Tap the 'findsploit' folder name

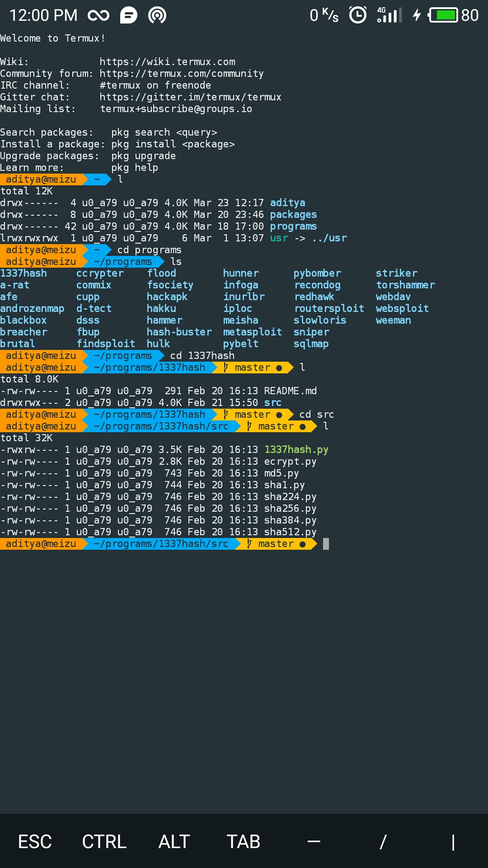[x=106, y=344]
